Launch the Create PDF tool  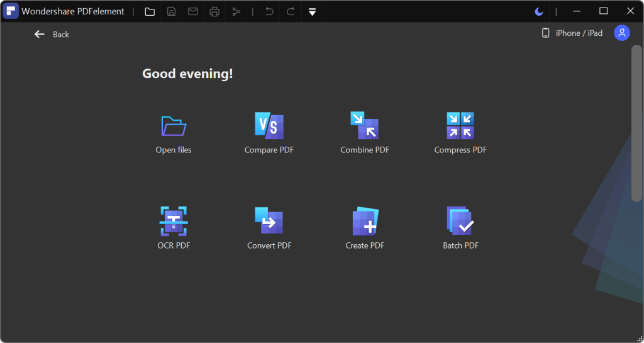[x=365, y=228]
